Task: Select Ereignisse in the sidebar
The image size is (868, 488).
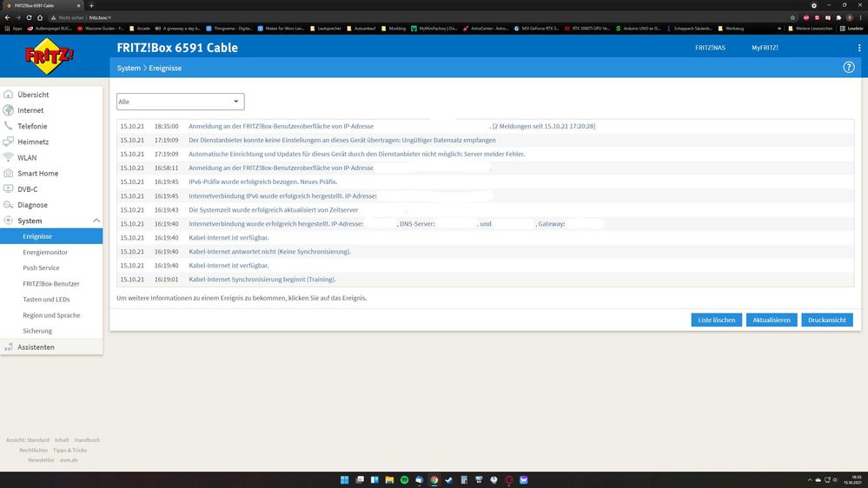Action: (x=51, y=236)
